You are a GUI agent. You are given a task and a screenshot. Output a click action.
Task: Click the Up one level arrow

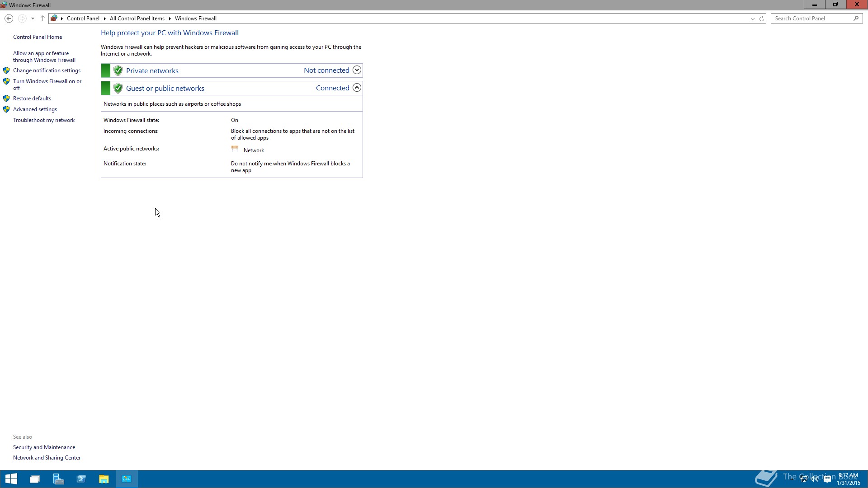point(42,19)
